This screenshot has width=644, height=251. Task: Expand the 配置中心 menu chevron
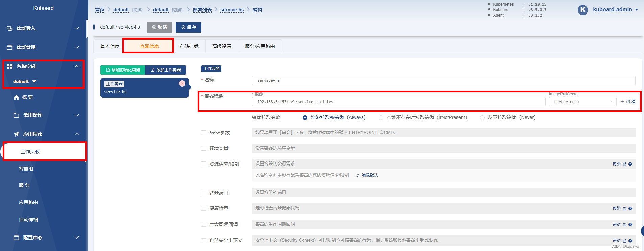(x=77, y=237)
